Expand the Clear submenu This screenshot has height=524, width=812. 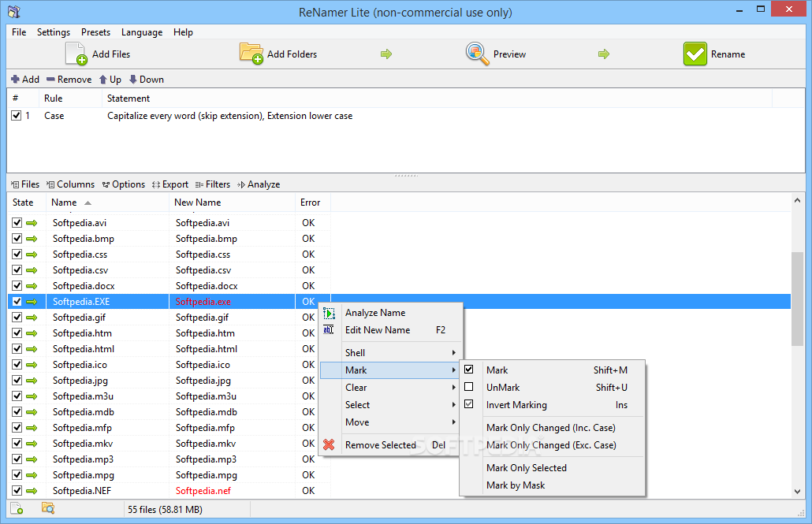pyautogui.click(x=391, y=388)
